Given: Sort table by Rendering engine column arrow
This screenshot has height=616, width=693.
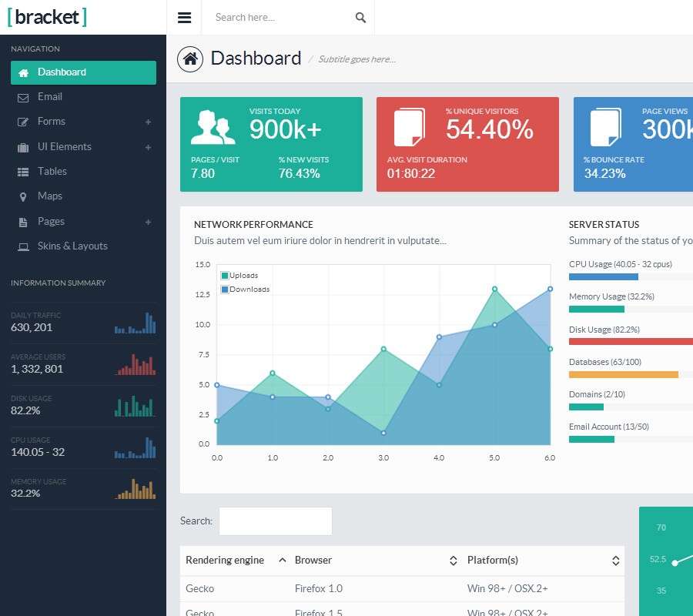Looking at the screenshot, I should tap(282, 561).
